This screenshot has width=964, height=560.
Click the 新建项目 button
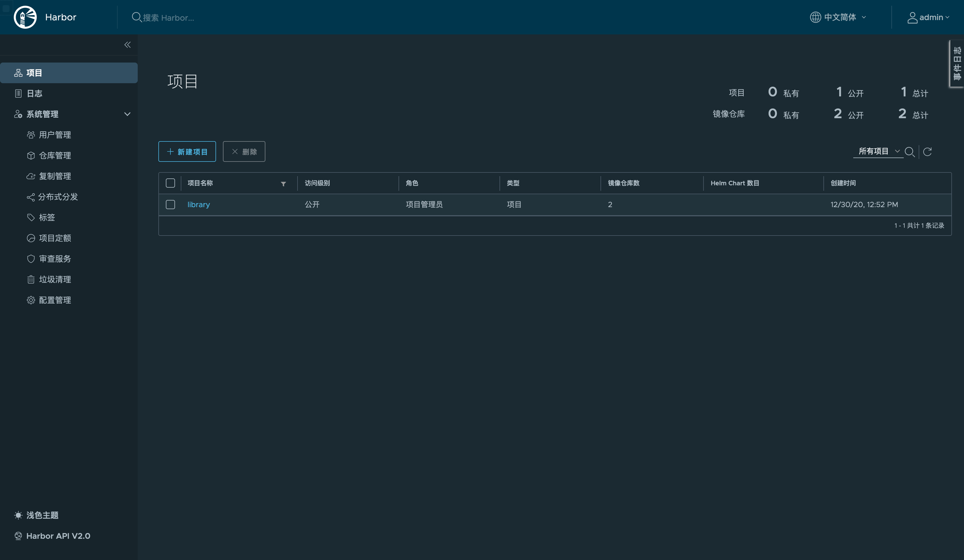click(x=187, y=152)
